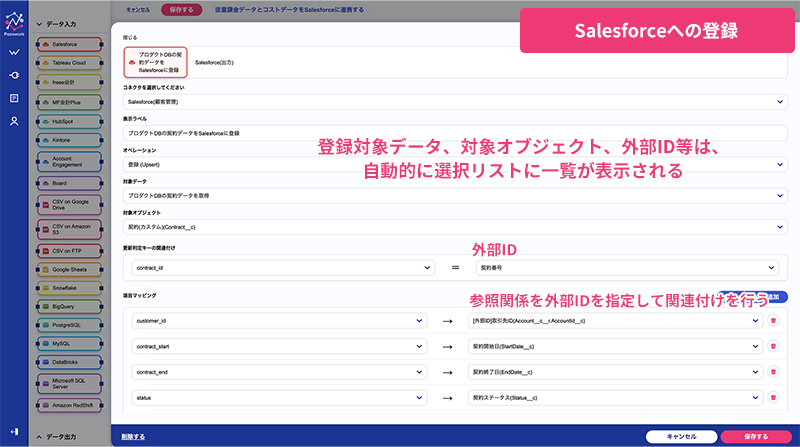Open the workflow icon in left sidebar
The height and width of the screenshot is (447, 800).
14,52
